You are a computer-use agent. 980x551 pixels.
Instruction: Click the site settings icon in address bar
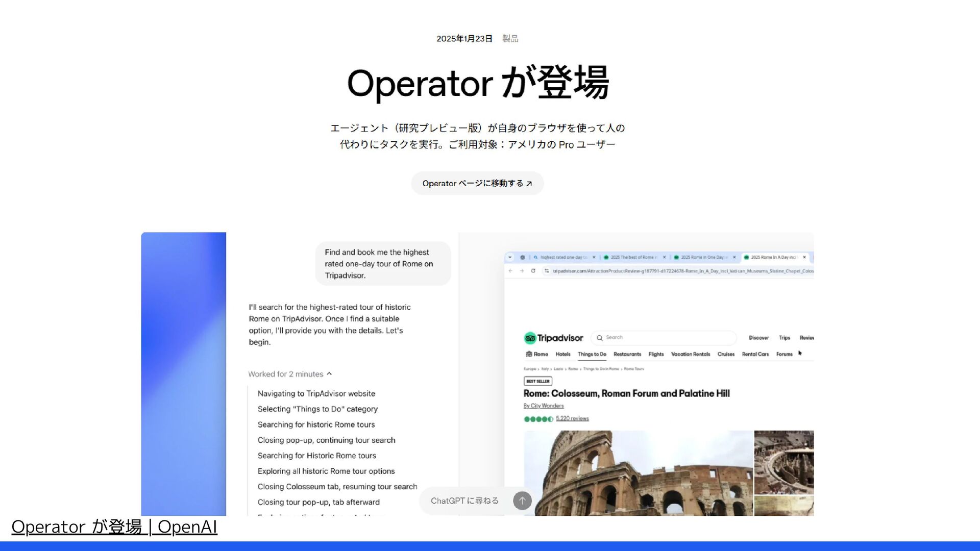(546, 271)
